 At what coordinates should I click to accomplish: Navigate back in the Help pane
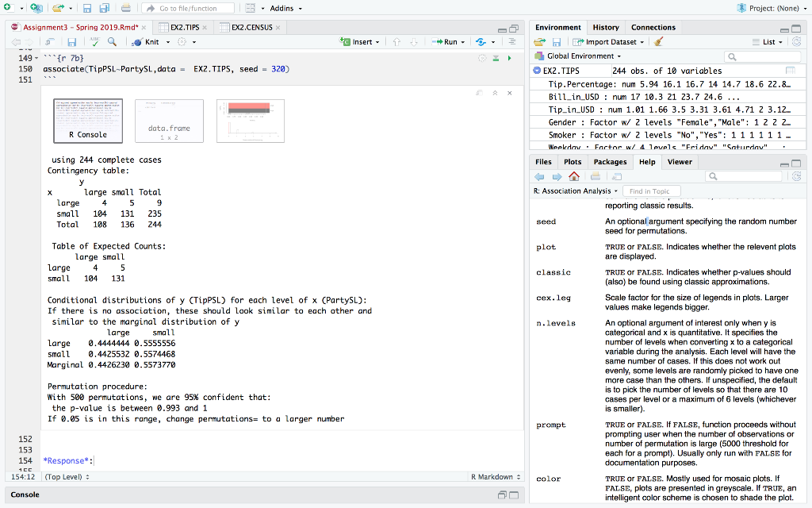tap(539, 177)
